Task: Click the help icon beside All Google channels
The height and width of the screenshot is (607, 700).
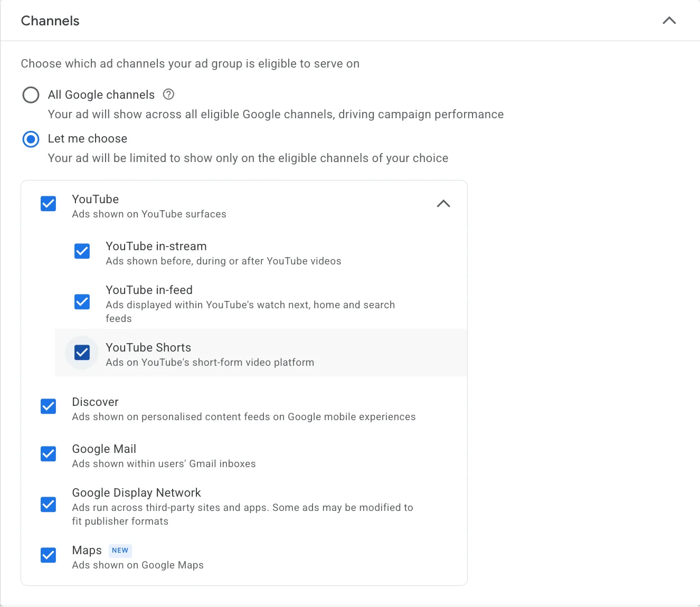Action: pyautogui.click(x=168, y=94)
